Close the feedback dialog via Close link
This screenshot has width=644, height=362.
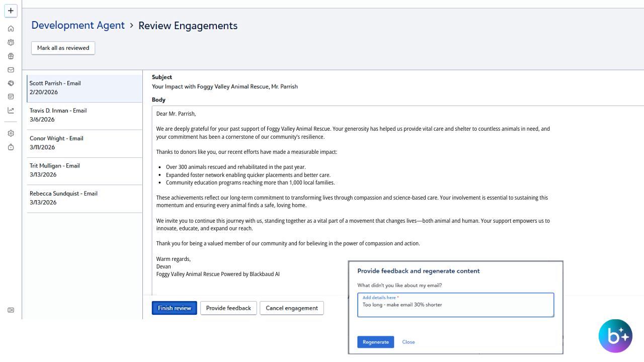(409, 342)
